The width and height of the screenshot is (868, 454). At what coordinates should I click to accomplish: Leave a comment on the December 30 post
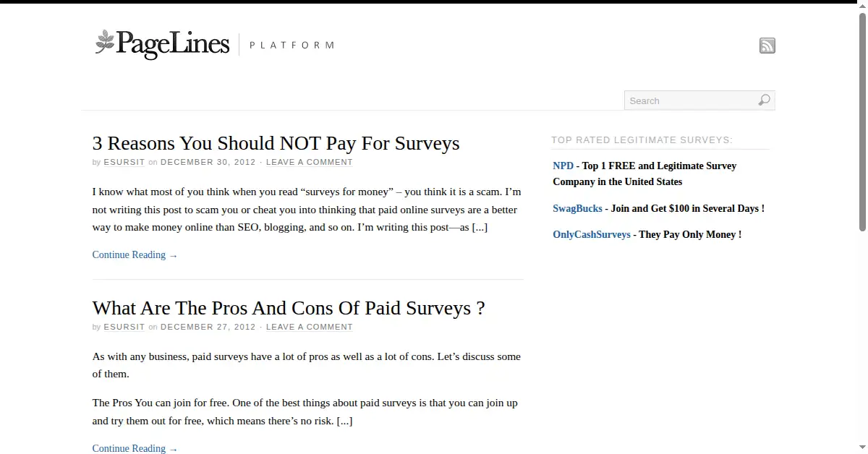(x=310, y=162)
